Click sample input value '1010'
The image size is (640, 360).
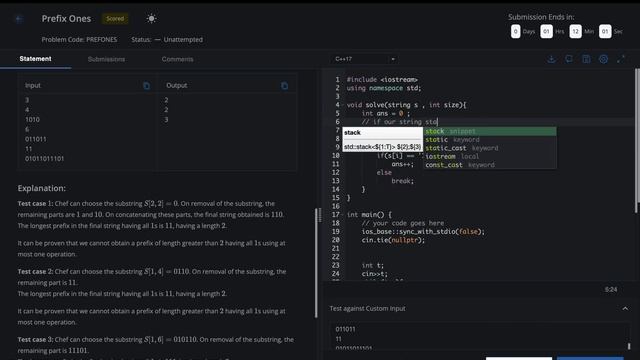[32, 120]
